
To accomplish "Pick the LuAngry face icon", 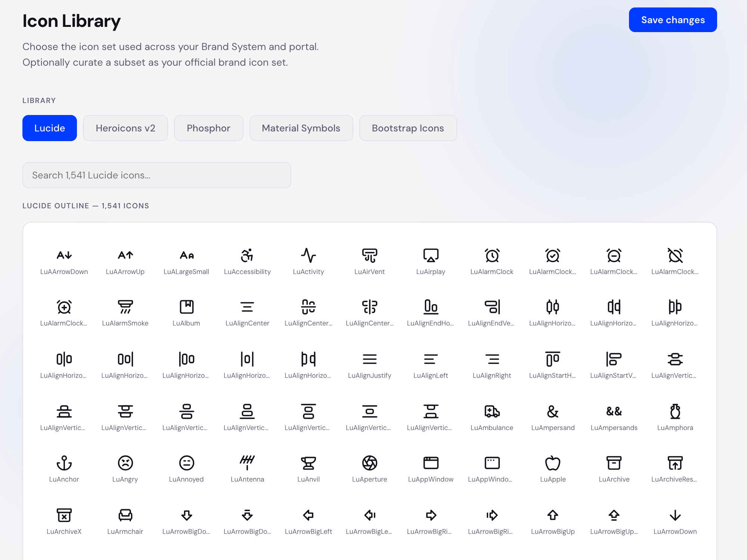I will click(x=125, y=463).
